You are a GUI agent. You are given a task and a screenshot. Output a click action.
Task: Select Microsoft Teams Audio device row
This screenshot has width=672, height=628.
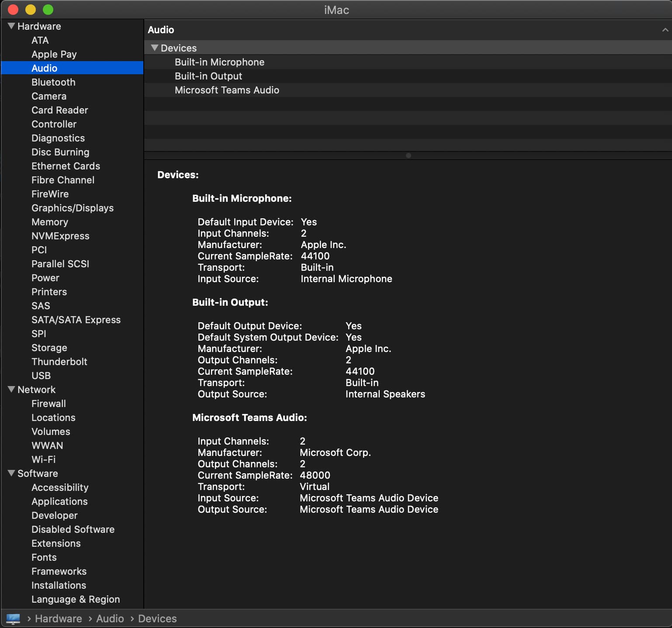227,90
